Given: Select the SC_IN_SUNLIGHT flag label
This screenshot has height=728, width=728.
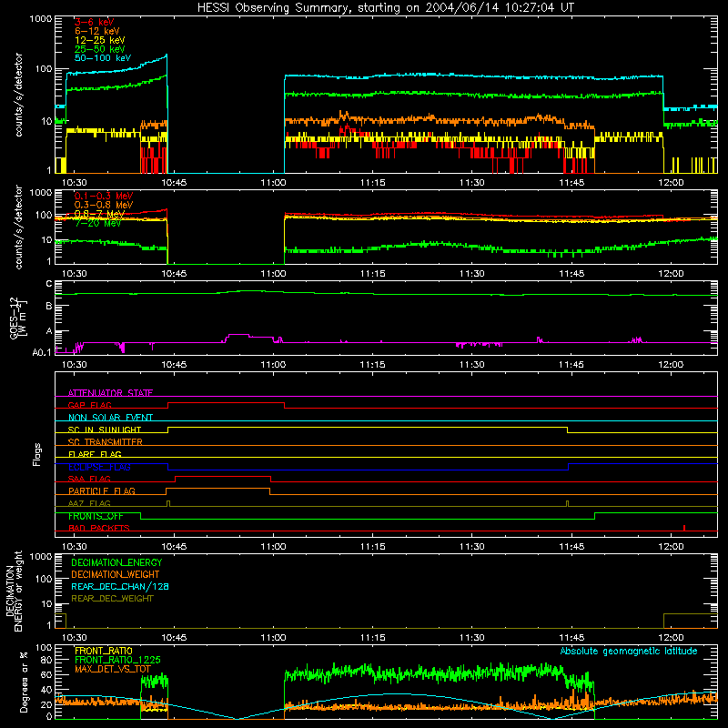Looking at the screenshot, I should [105, 430].
